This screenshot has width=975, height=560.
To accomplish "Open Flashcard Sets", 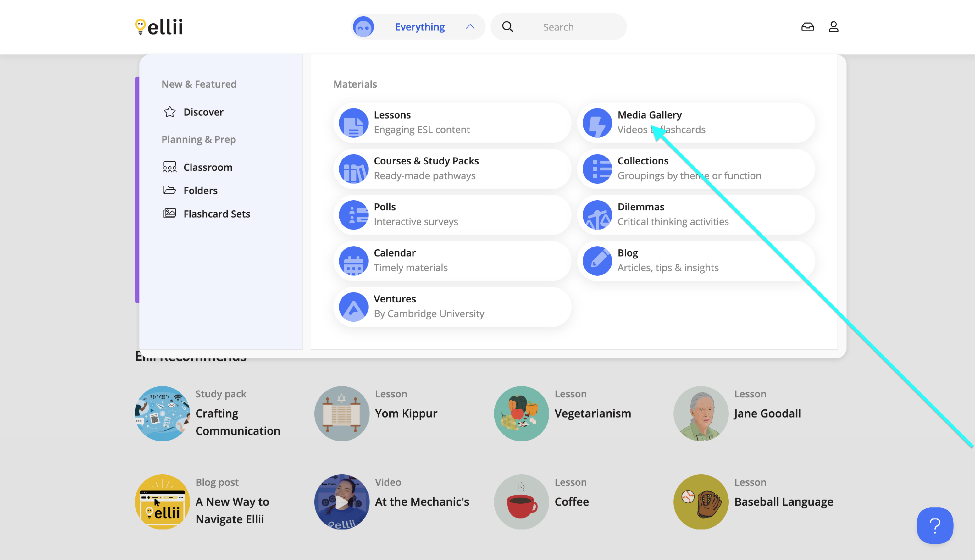I will [216, 214].
